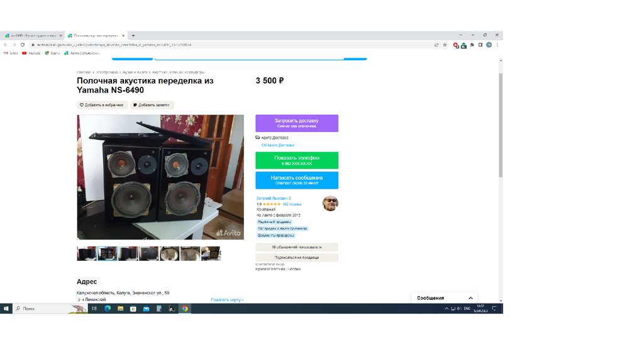
Task: Expand the tab search chevron
Action: (x=461, y=35)
